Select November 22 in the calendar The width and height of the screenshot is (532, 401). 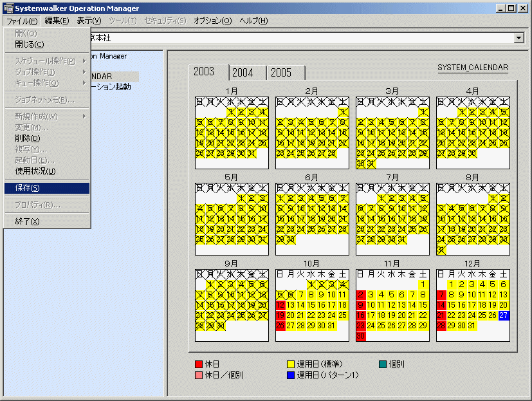coord(423,315)
